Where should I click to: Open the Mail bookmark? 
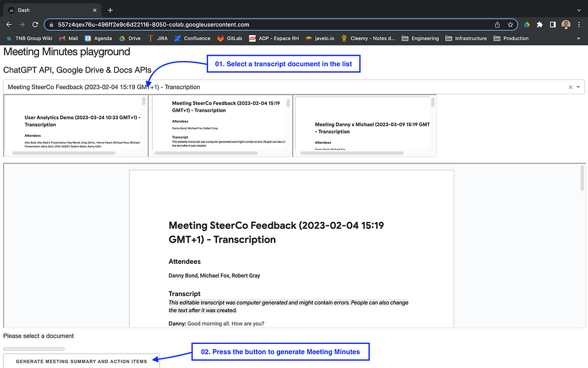(x=69, y=39)
